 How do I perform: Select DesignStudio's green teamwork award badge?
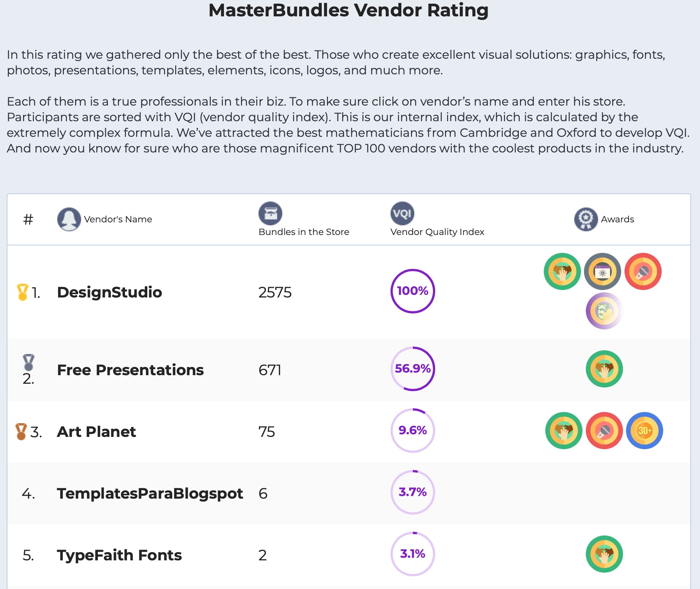(562, 271)
